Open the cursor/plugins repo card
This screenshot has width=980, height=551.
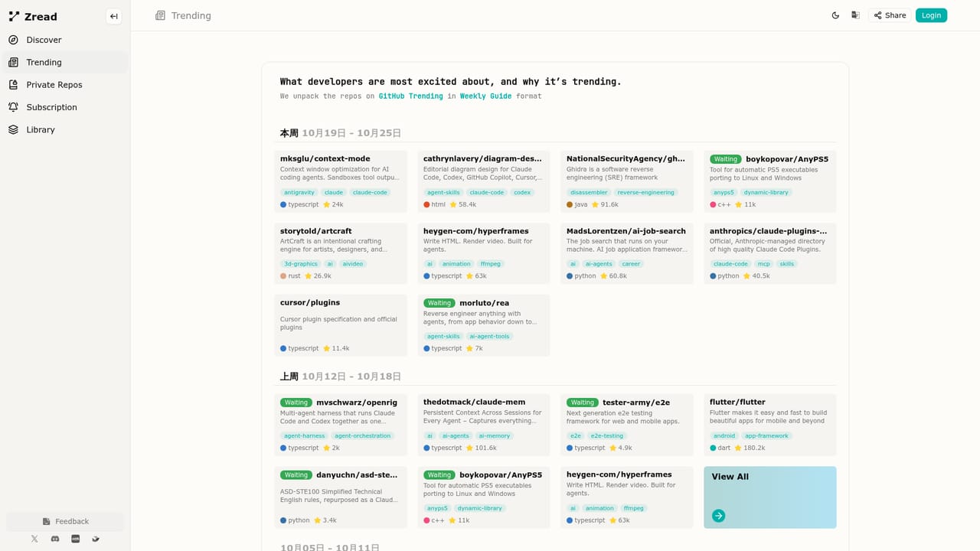point(341,325)
